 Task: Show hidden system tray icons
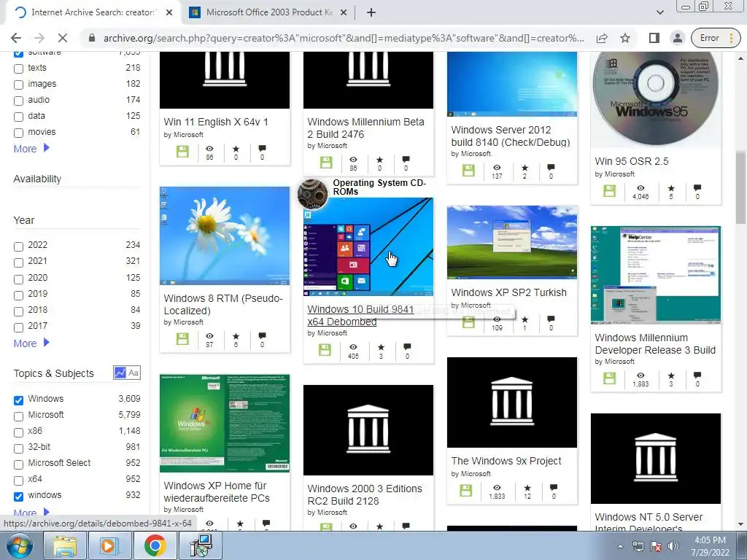pos(620,547)
